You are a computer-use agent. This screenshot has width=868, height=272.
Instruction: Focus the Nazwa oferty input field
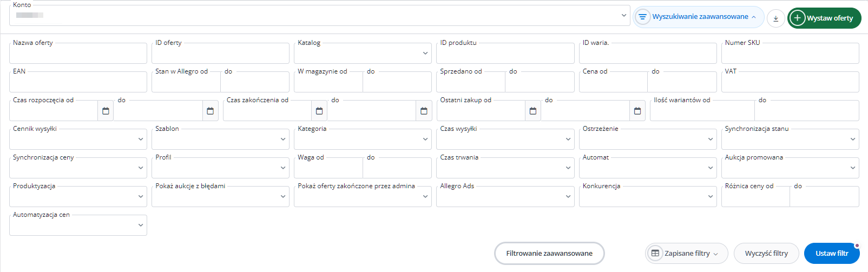click(x=78, y=53)
